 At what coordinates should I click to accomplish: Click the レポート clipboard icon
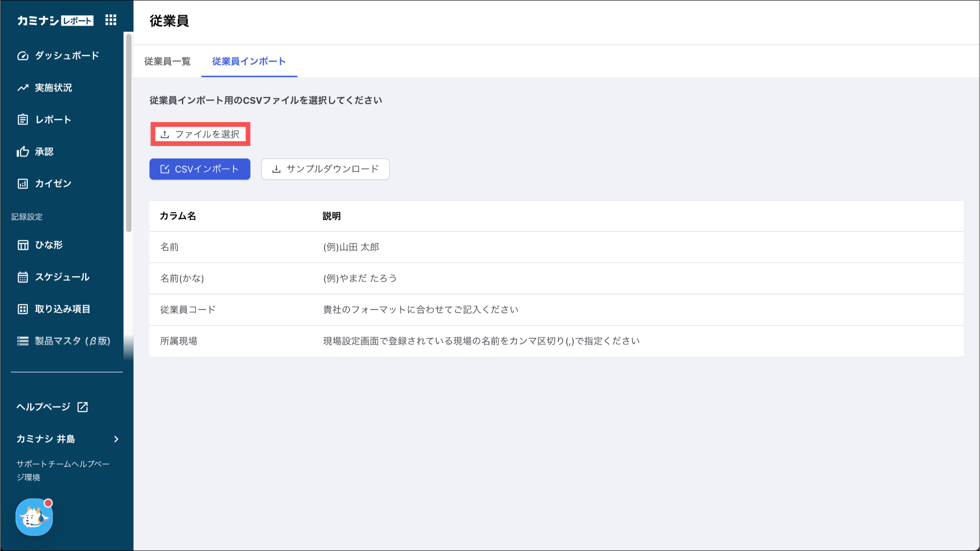(x=22, y=120)
